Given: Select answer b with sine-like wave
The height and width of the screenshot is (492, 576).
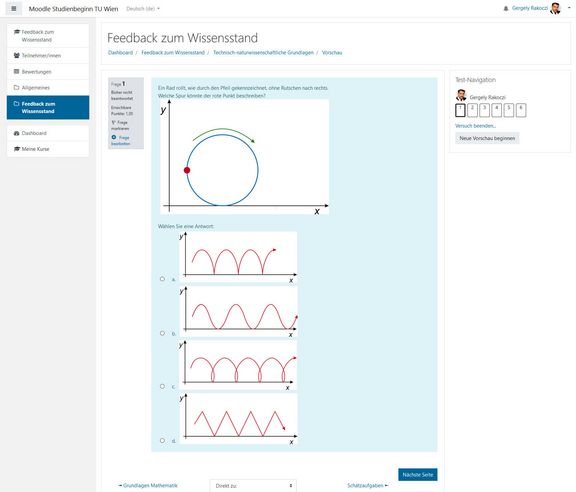Looking at the screenshot, I should [162, 333].
